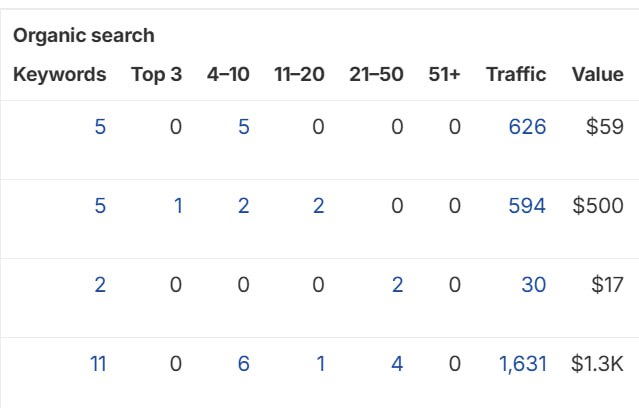Open the keywords count of 11
Viewport: 639px width, 408px height.
coord(98,364)
